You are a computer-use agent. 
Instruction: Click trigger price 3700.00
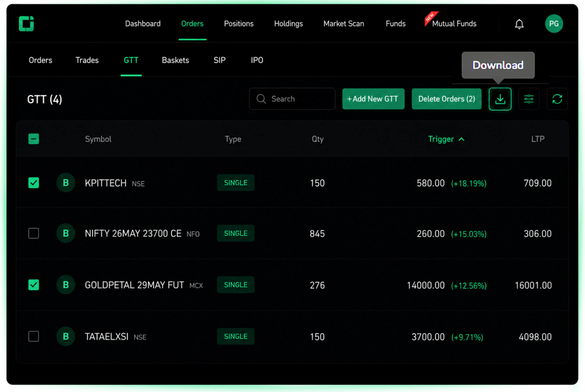click(428, 337)
